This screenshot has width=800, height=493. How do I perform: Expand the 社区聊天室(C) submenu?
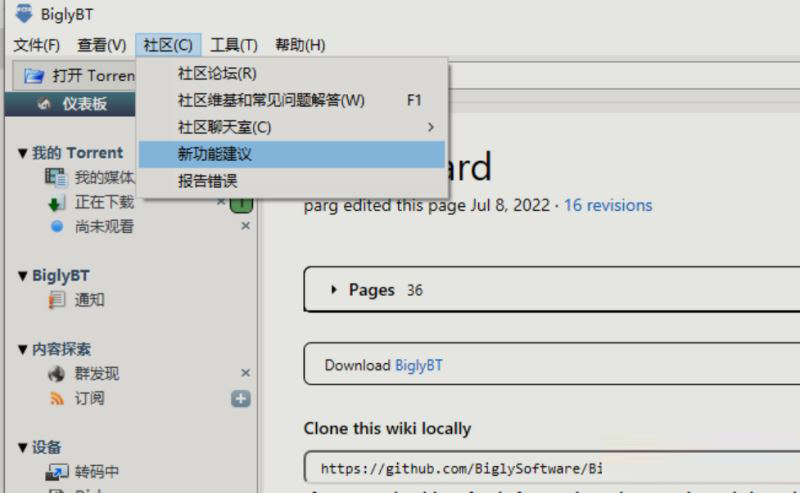pyautogui.click(x=292, y=127)
